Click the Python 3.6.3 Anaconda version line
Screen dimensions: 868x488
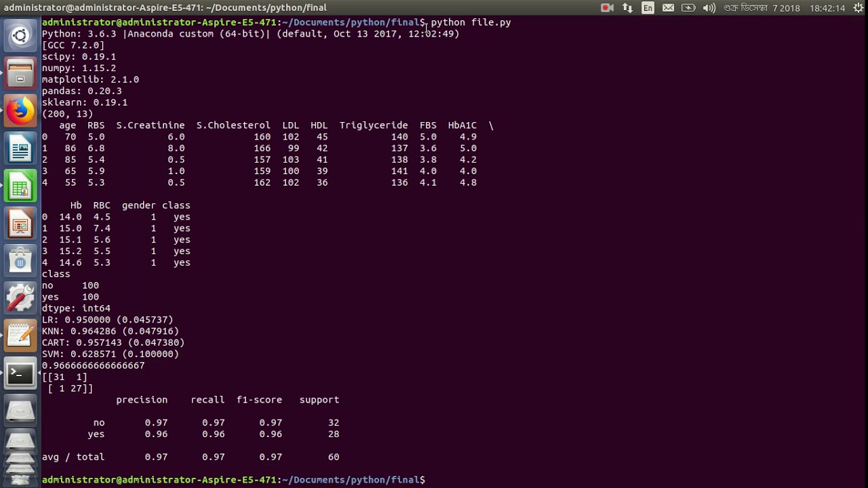click(250, 34)
